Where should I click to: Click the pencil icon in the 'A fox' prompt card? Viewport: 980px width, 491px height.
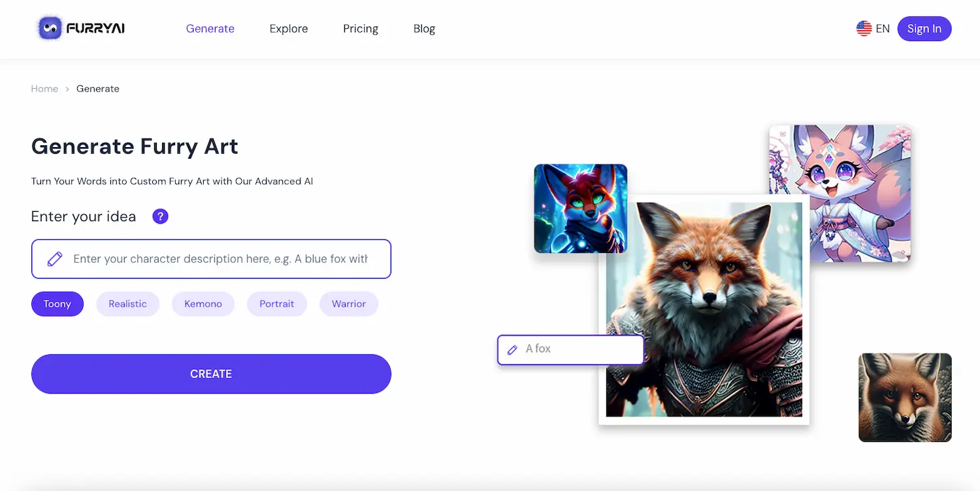pyautogui.click(x=512, y=350)
